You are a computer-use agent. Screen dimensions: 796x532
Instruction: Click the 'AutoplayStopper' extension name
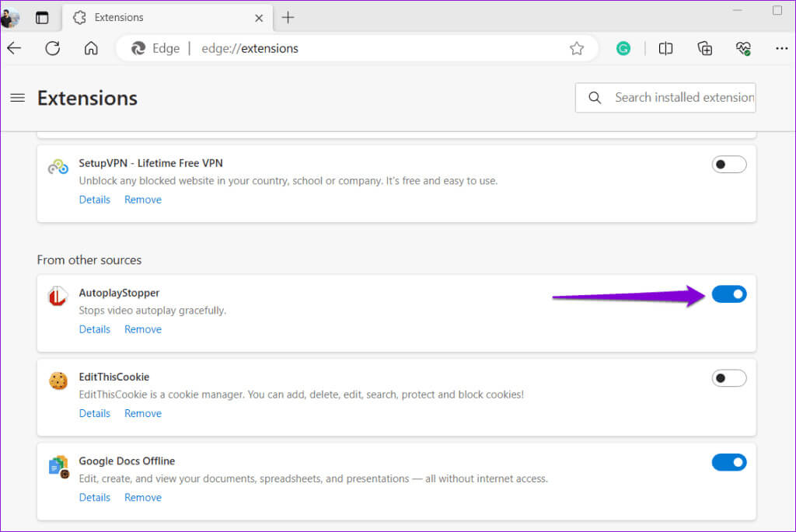pos(119,293)
